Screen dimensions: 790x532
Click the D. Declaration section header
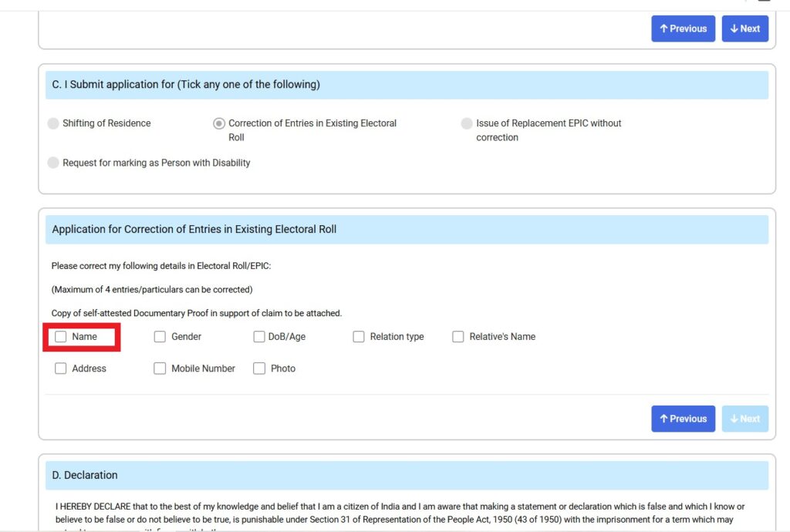[85, 476]
